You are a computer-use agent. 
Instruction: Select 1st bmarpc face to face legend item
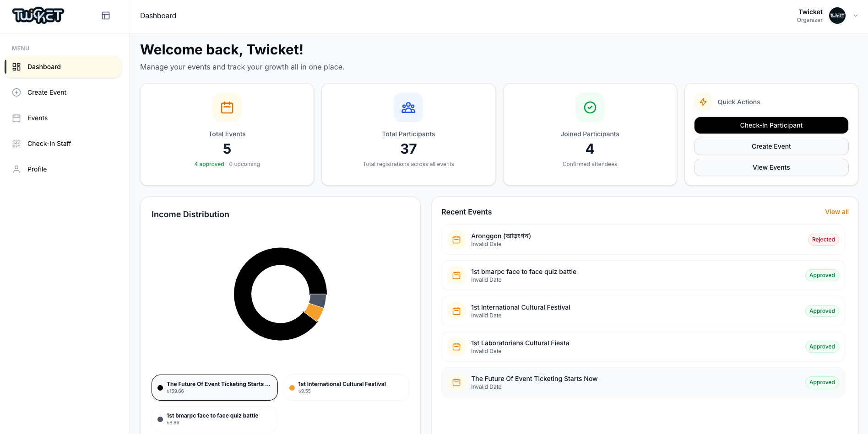click(x=215, y=419)
